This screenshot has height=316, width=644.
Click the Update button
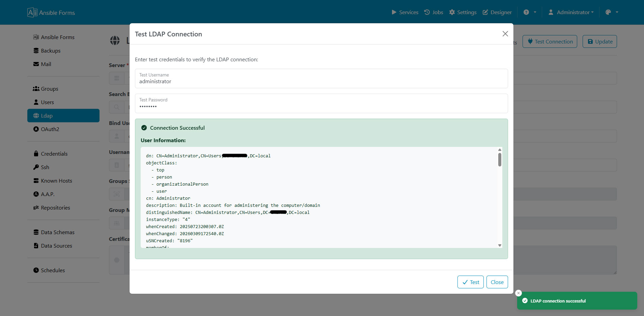[599, 41]
